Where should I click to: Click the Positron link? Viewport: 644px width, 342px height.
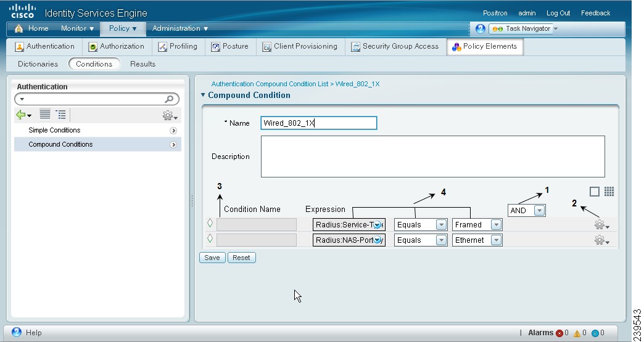tap(495, 13)
